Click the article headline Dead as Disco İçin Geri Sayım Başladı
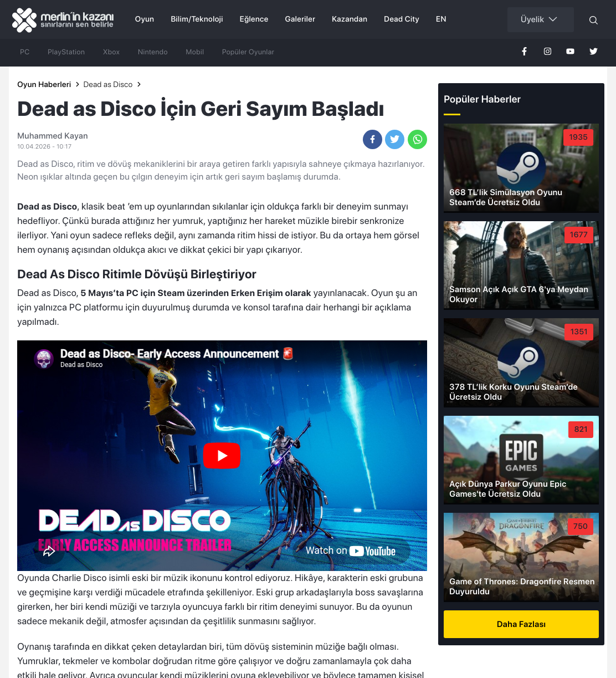 [x=201, y=109]
